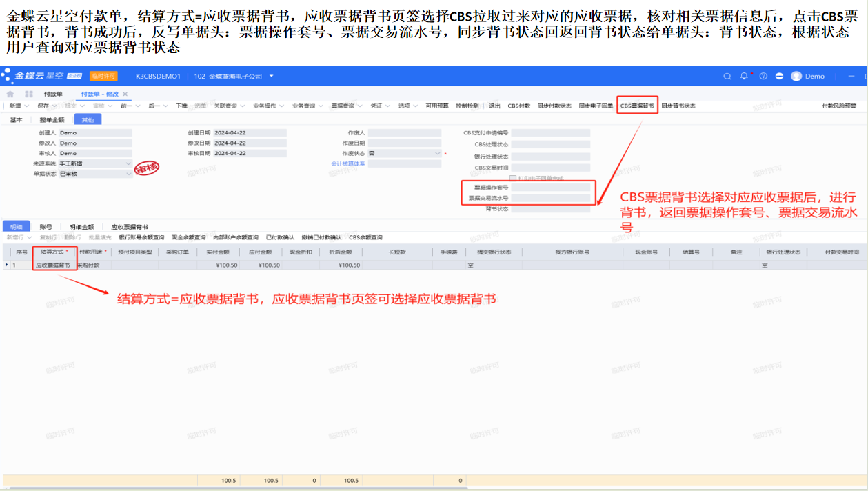Viewport: 868px width, 491px height.
Task: Click the CBS付款 button
Action: tap(519, 106)
